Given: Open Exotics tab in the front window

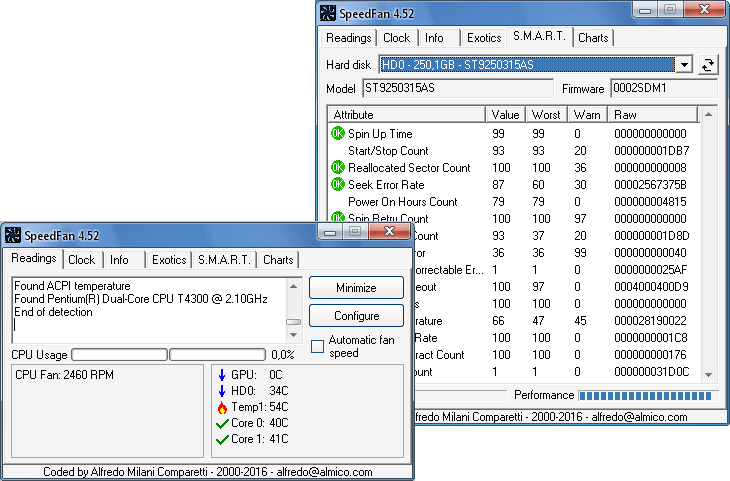Looking at the screenshot, I should [x=169, y=260].
